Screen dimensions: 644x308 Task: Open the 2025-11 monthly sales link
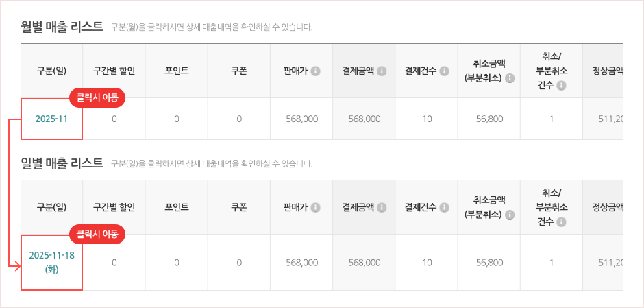[51, 119]
